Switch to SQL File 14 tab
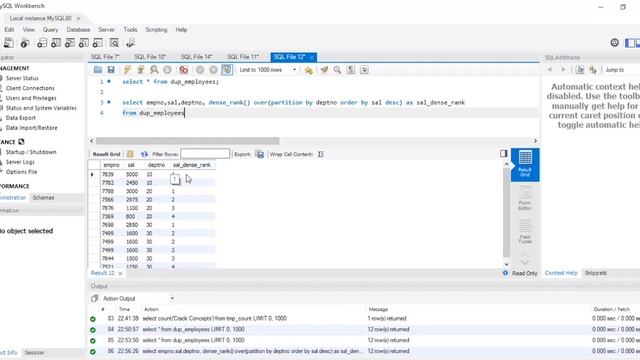Image resolution: width=640 pixels, height=360 pixels. coord(197,57)
